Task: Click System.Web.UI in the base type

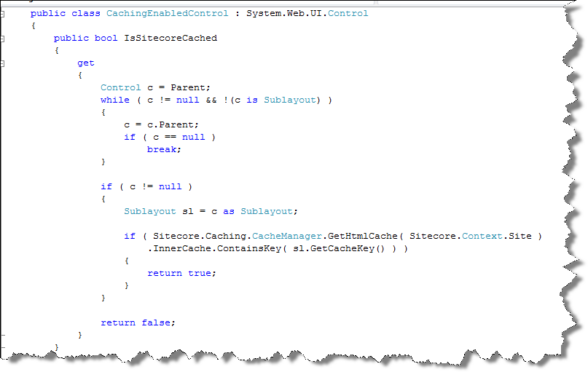Action: (x=284, y=14)
